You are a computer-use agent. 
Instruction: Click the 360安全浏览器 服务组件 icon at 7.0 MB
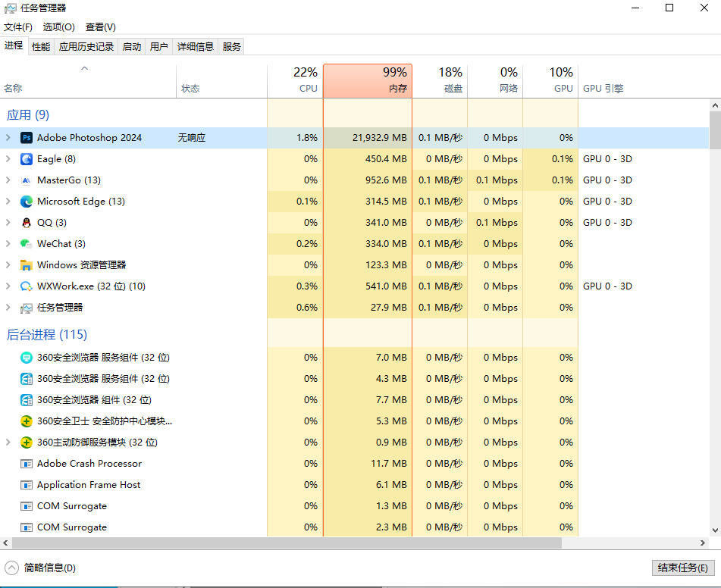(27, 358)
